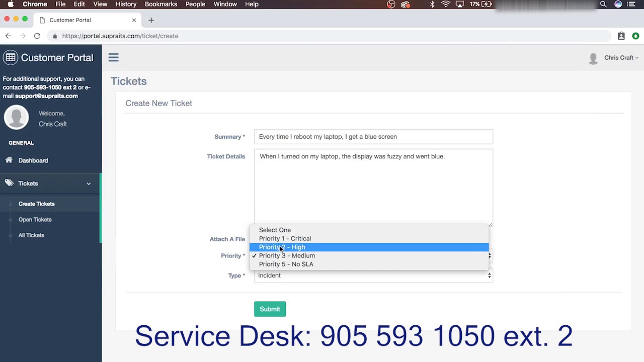Select Priority 2 - High option
644x362 pixels.
coord(369,247)
